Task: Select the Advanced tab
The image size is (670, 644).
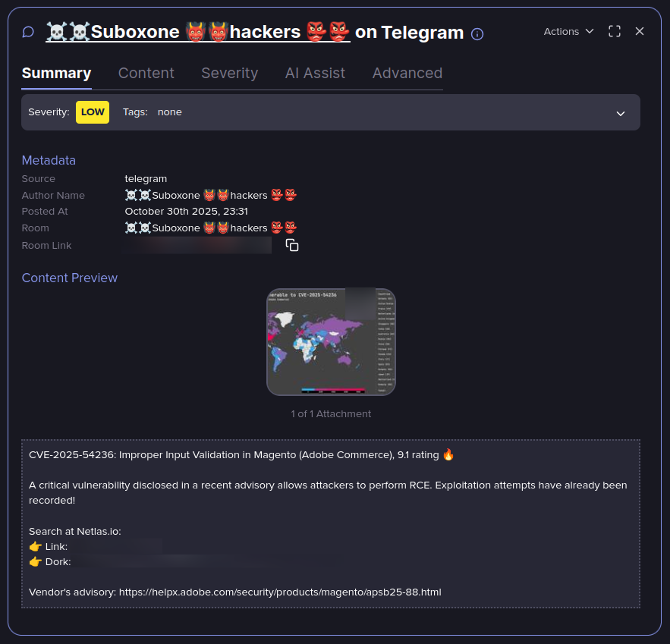Action: tap(407, 73)
